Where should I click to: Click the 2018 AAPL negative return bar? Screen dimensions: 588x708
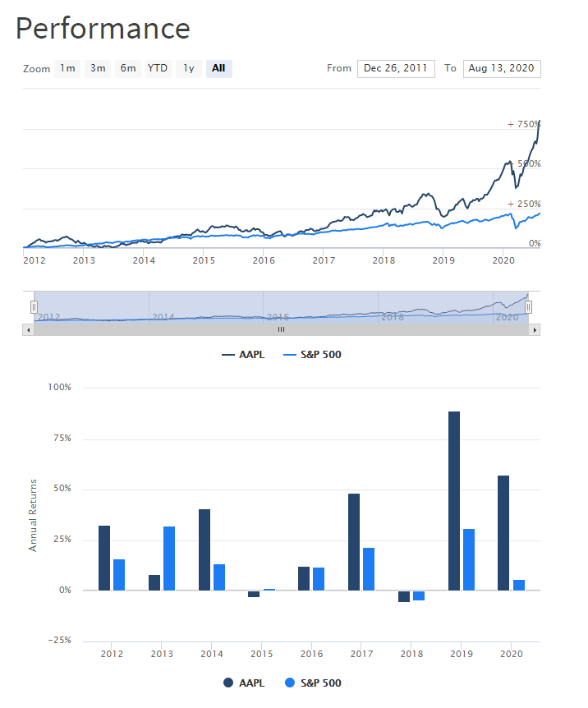(404, 596)
